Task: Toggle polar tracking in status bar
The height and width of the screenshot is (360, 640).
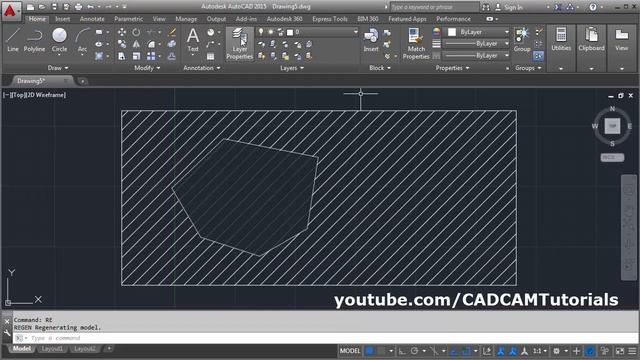Action: click(x=415, y=351)
